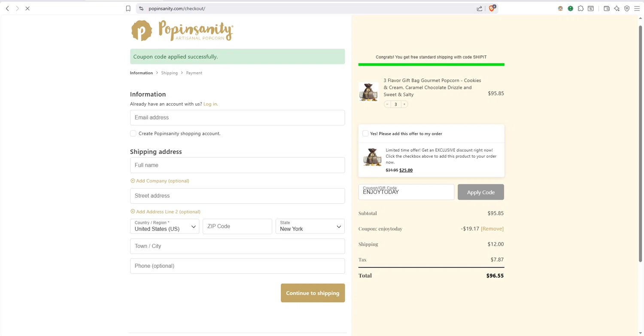644x336 pixels.
Task: Click the address bar URL
Action: 177,9
